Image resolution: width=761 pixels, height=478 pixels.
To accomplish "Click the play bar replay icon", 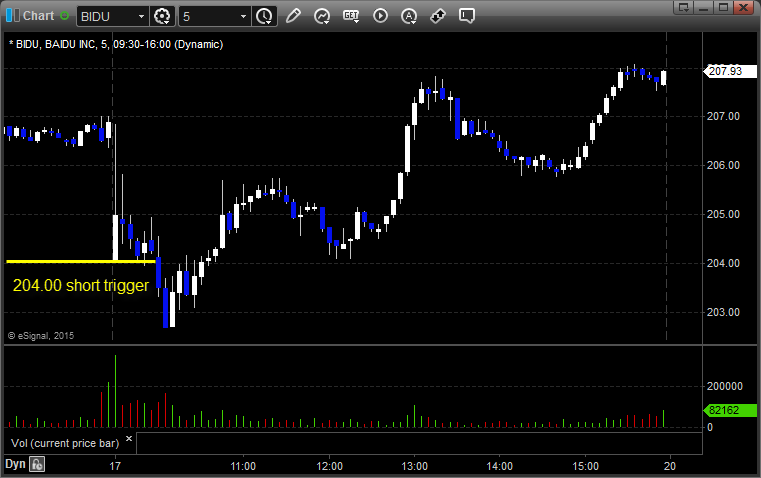I will pyautogui.click(x=380, y=16).
